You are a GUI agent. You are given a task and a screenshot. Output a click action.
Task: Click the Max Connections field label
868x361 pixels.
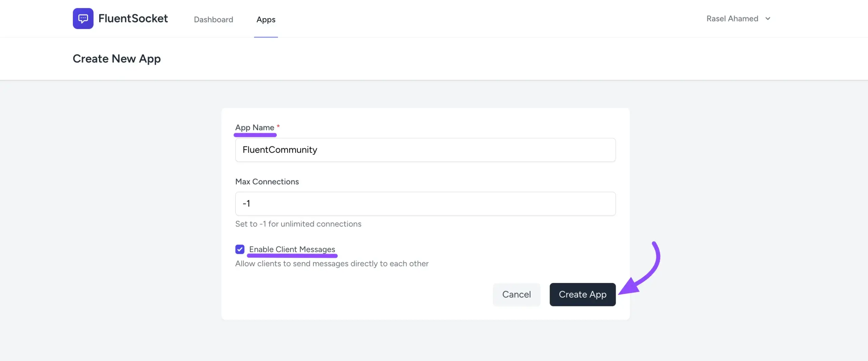267,182
